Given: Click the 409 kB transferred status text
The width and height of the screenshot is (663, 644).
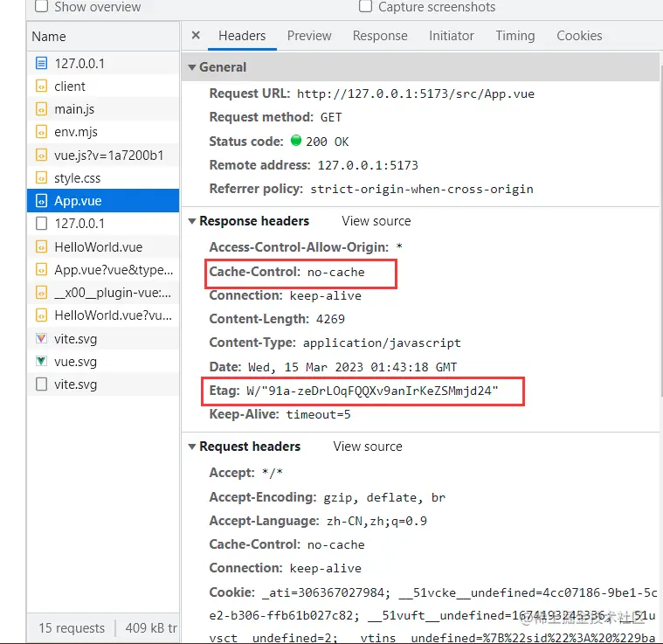Looking at the screenshot, I should pos(151,628).
